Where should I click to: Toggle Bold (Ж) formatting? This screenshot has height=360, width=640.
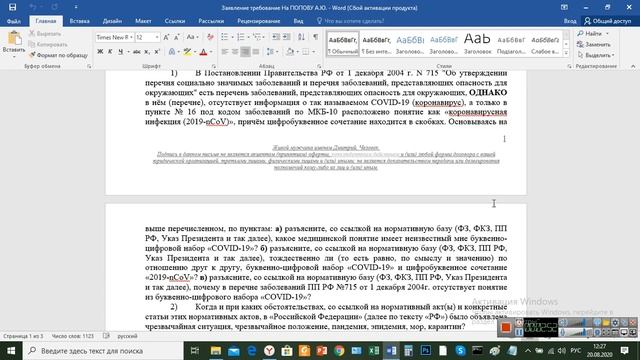(100, 52)
